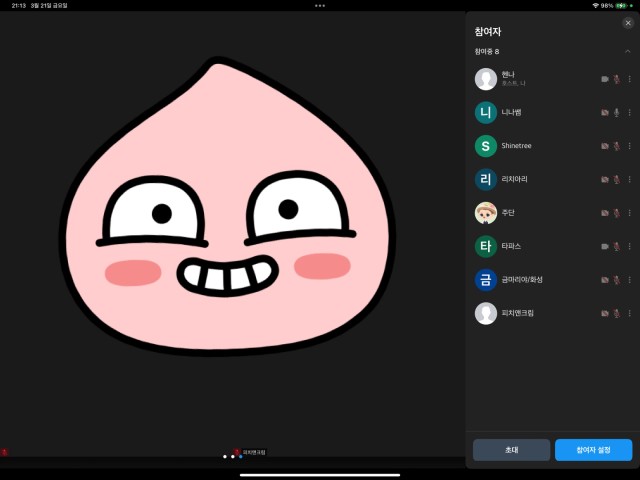Image resolution: width=640 pixels, height=480 pixels.
Task: Mute 니나쌤's active microphone
Action: click(x=617, y=112)
